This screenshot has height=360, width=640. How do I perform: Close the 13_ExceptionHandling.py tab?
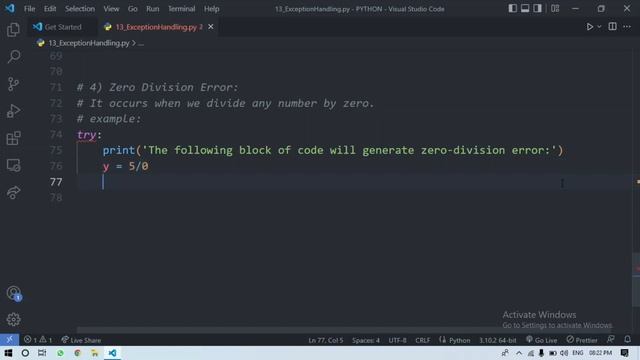click(x=211, y=27)
